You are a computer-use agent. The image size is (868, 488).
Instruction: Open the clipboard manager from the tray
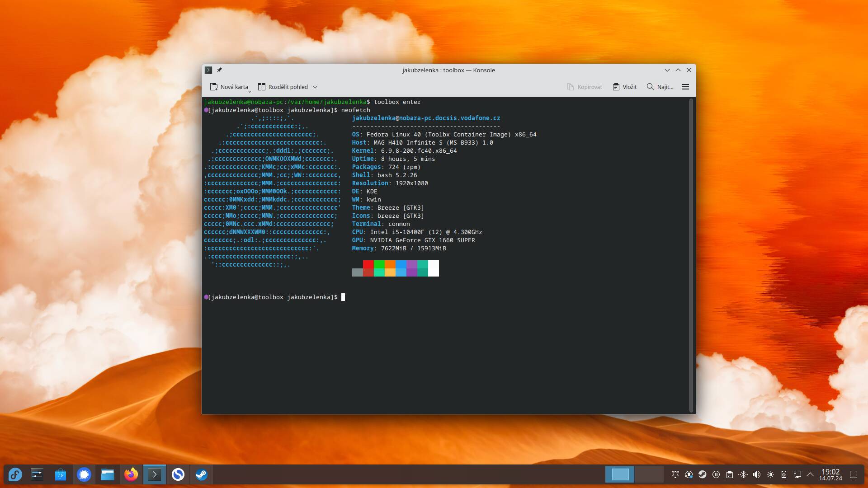tap(729, 475)
